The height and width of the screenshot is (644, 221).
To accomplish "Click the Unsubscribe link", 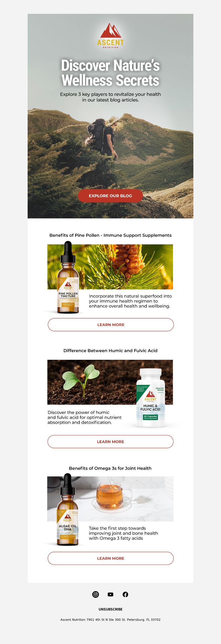I will pyautogui.click(x=110, y=609).
